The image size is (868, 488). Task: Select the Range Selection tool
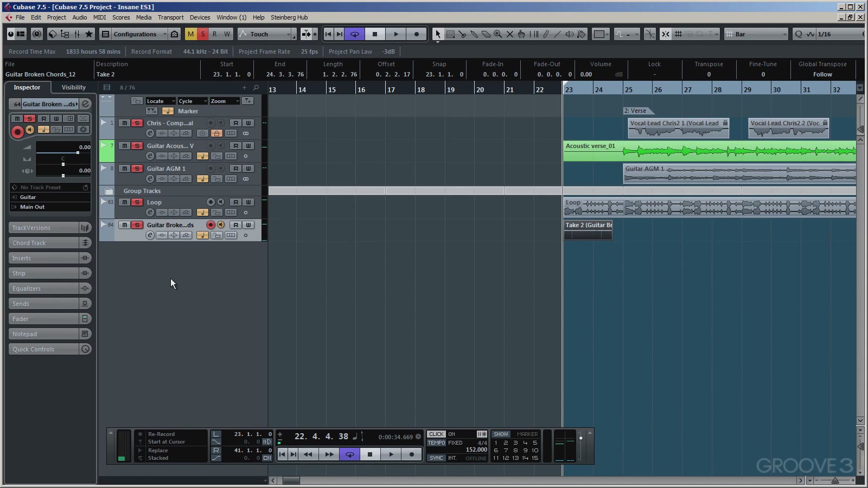click(x=450, y=34)
